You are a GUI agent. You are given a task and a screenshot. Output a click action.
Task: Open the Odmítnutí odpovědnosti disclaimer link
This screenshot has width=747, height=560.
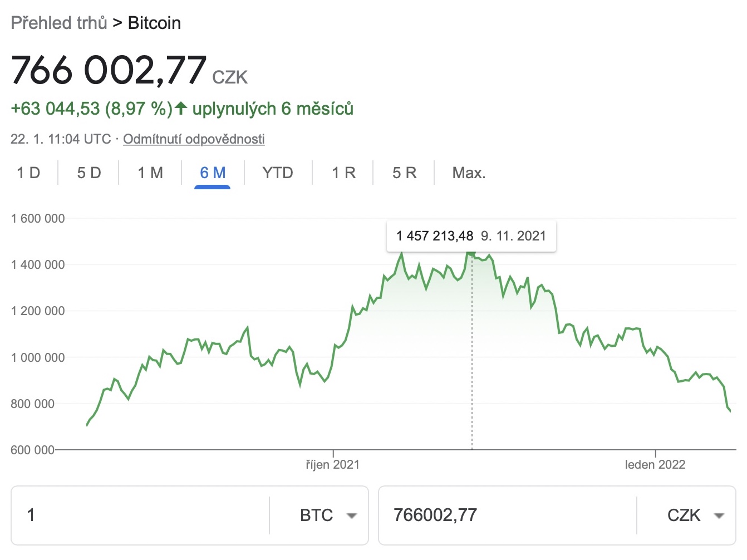pyautogui.click(x=194, y=139)
